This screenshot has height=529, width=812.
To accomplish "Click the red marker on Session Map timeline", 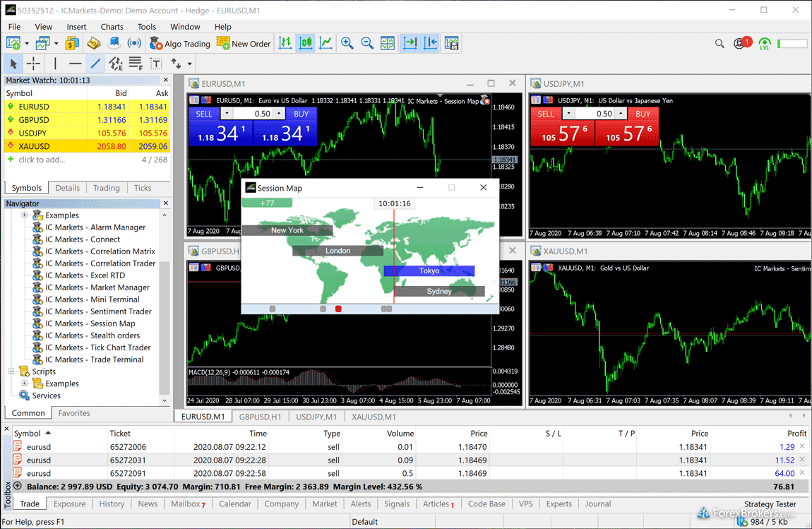I will pyautogui.click(x=338, y=309).
